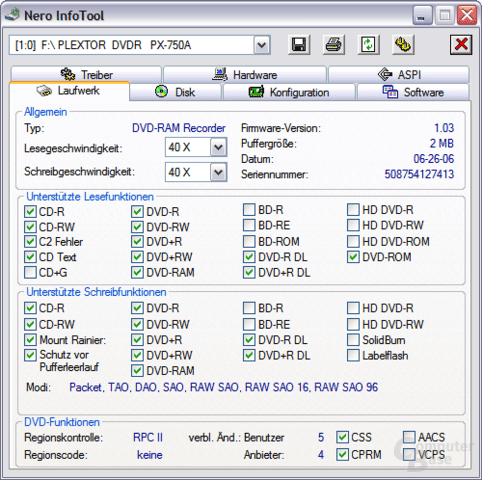Click the yellow gears configuration icon

click(403, 44)
